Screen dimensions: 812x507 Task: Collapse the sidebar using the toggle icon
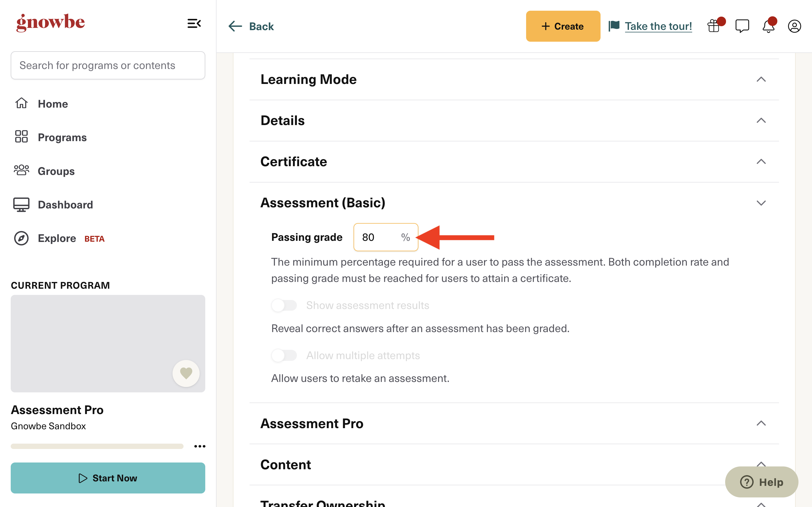pyautogui.click(x=194, y=23)
